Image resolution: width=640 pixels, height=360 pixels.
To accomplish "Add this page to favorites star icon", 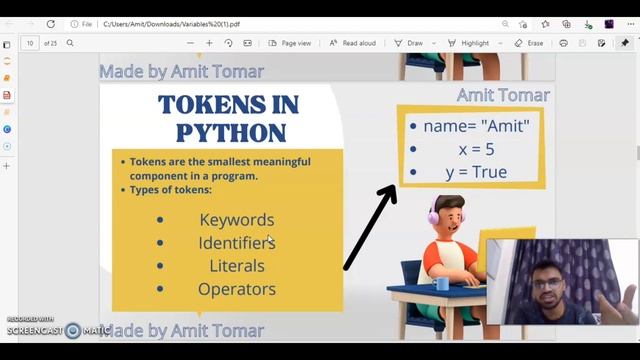I will pyautogui.click(x=523, y=24).
